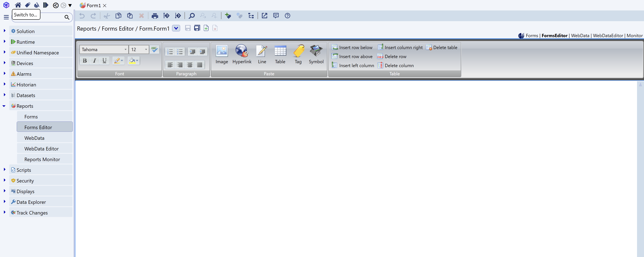644x257 pixels.
Task: Toggle Underline text formatting
Action: point(104,61)
